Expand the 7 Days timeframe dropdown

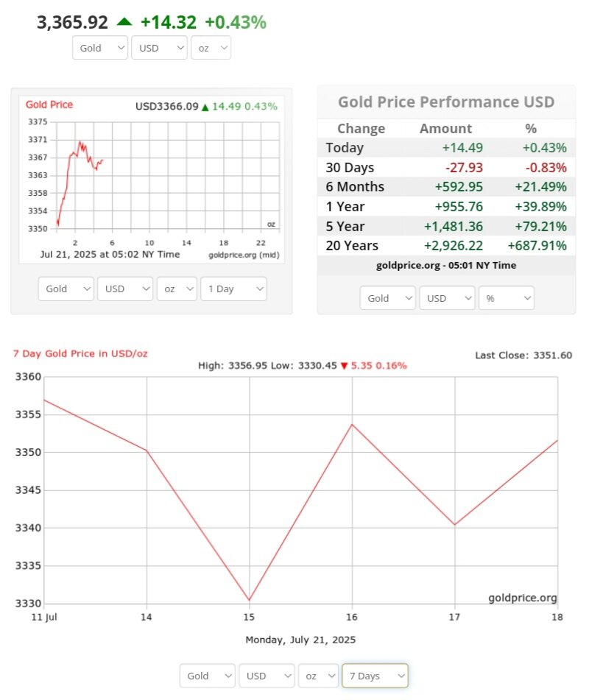pyautogui.click(x=375, y=675)
